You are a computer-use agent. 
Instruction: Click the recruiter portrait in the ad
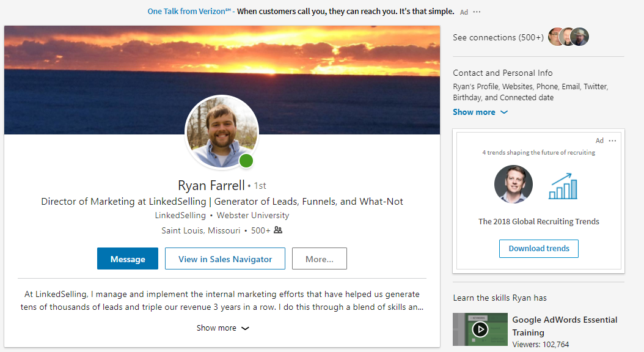pyautogui.click(x=513, y=184)
